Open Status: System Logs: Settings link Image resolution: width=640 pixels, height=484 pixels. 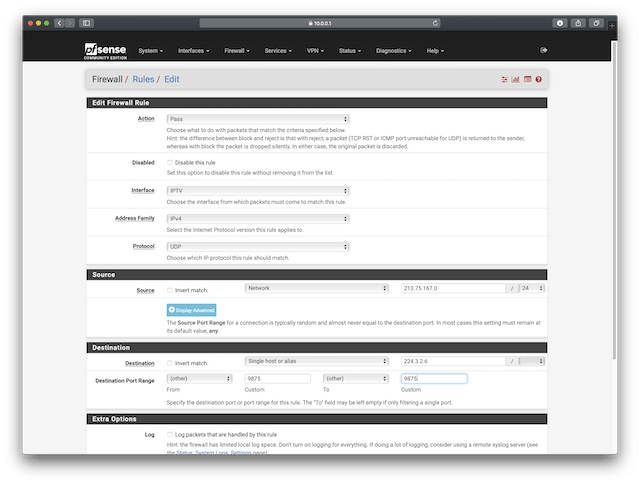214,453
